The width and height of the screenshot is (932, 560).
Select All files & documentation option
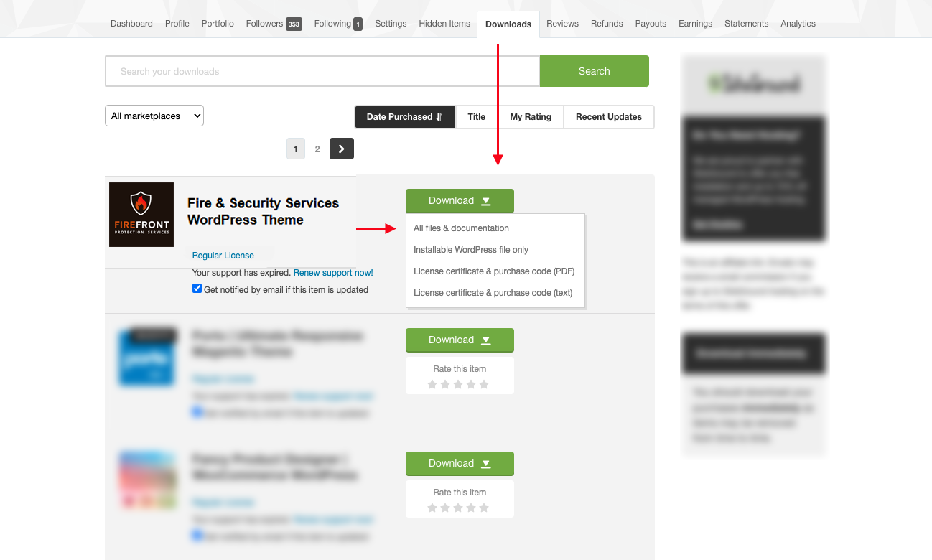[461, 228]
